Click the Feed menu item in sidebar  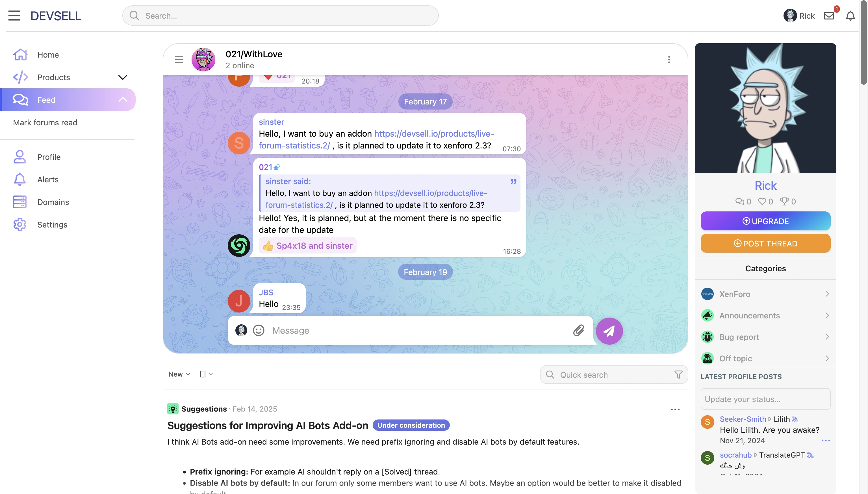[x=67, y=100]
